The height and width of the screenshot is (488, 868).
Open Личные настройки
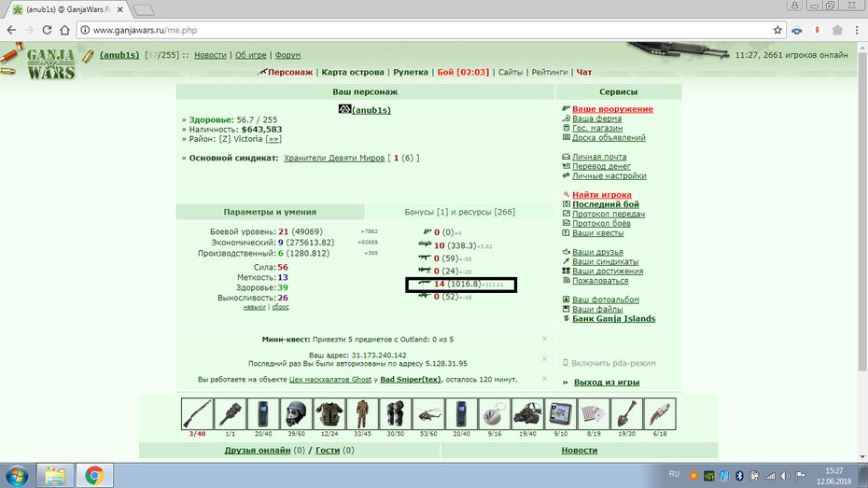click(x=609, y=175)
